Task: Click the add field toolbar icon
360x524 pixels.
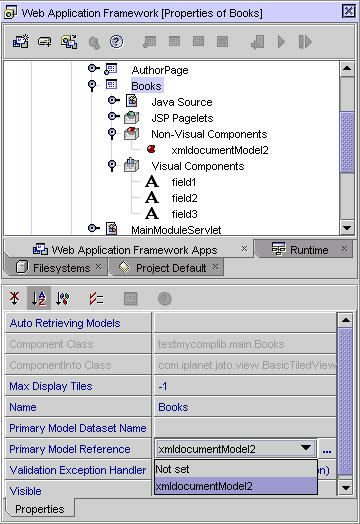Action: (x=44, y=42)
